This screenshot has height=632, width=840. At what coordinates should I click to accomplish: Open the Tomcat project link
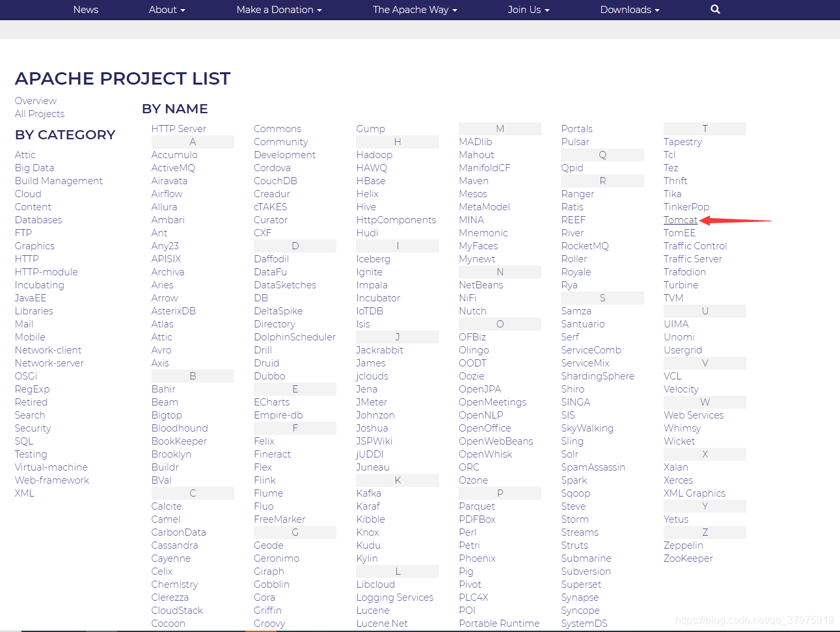tap(681, 220)
